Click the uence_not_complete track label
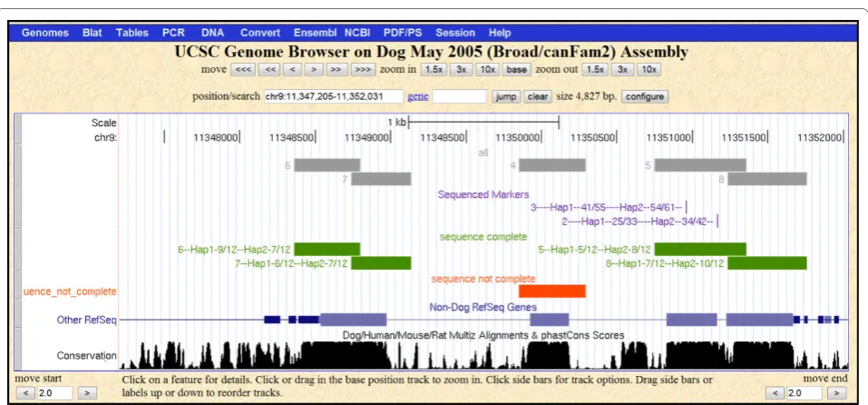 coord(70,291)
